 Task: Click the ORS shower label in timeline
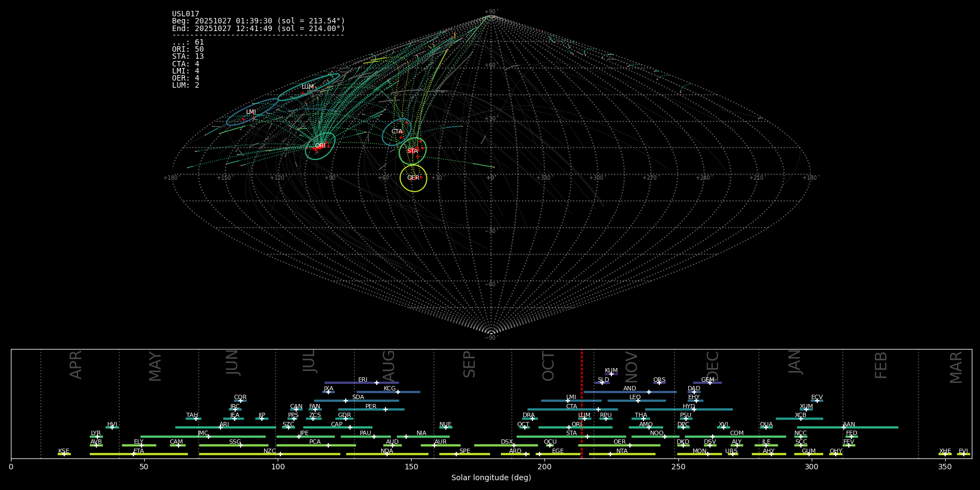659,380
